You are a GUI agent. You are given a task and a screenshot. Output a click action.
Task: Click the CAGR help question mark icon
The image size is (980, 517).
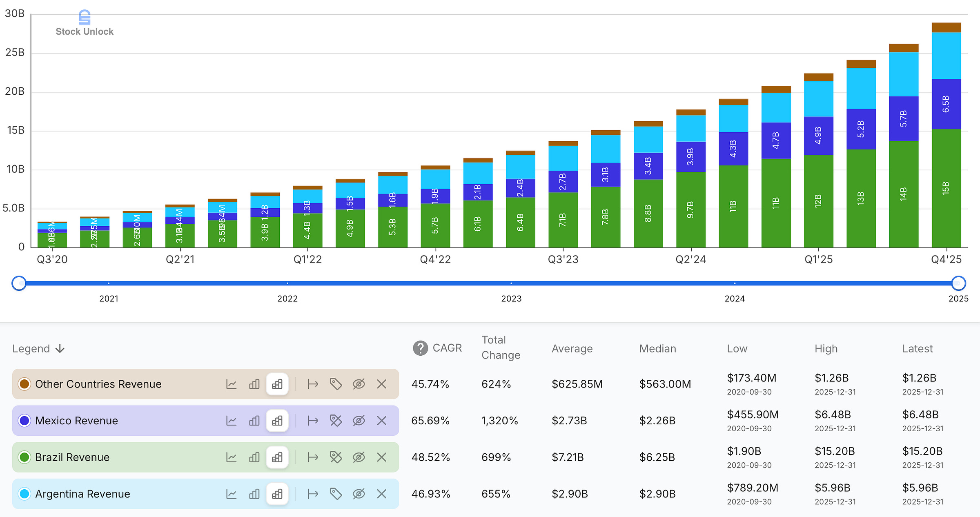coord(420,348)
